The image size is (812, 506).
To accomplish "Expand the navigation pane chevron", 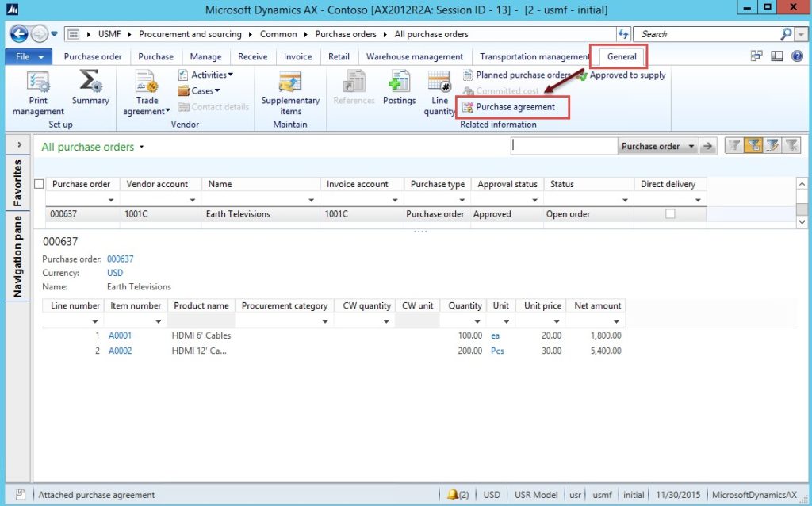I will 19,144.
